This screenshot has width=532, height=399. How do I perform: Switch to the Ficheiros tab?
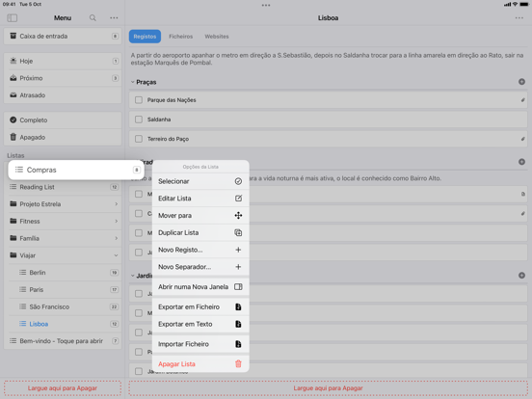[x=181, y=37]
